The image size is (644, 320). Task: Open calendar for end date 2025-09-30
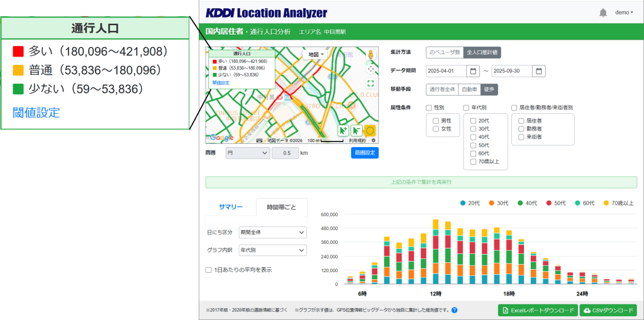[x=539, y=70]
